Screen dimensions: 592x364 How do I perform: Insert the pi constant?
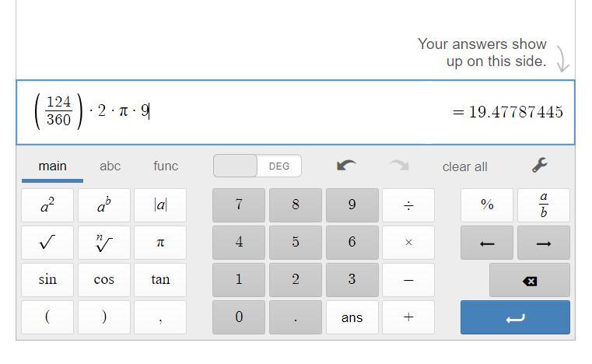click(160, 243)
